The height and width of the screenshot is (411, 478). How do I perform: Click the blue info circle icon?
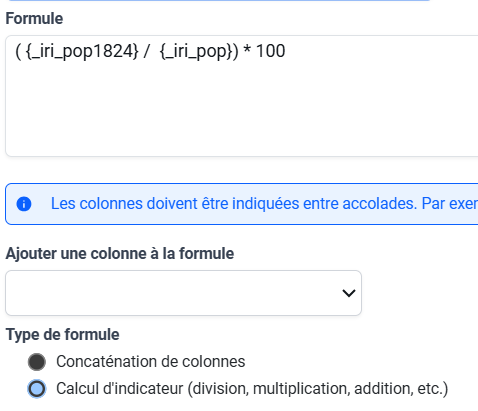[x=24, y=204]
